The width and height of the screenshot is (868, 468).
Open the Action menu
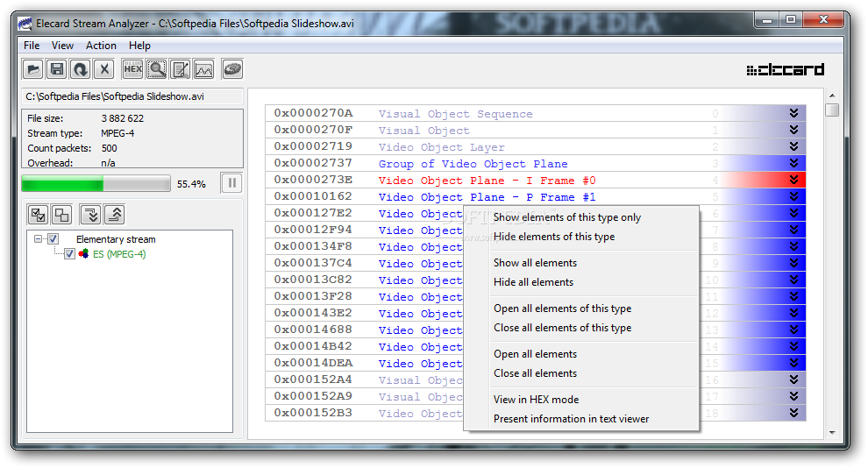[101, 46]
